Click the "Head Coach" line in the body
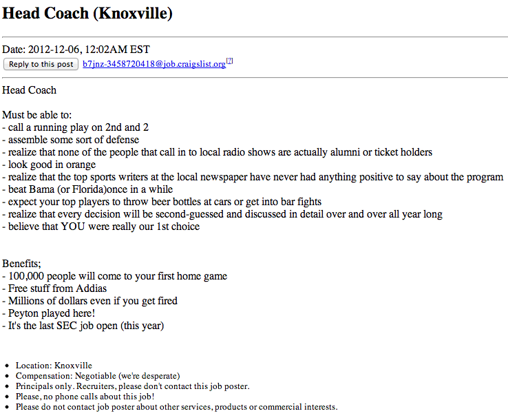Screen dimensions: 508x420 [x=30, y=90]
